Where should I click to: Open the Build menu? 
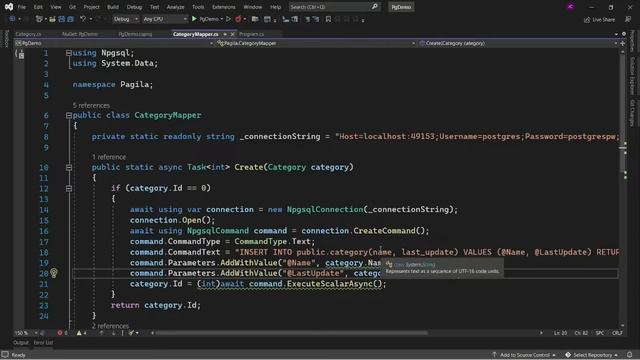coord(113,7)
